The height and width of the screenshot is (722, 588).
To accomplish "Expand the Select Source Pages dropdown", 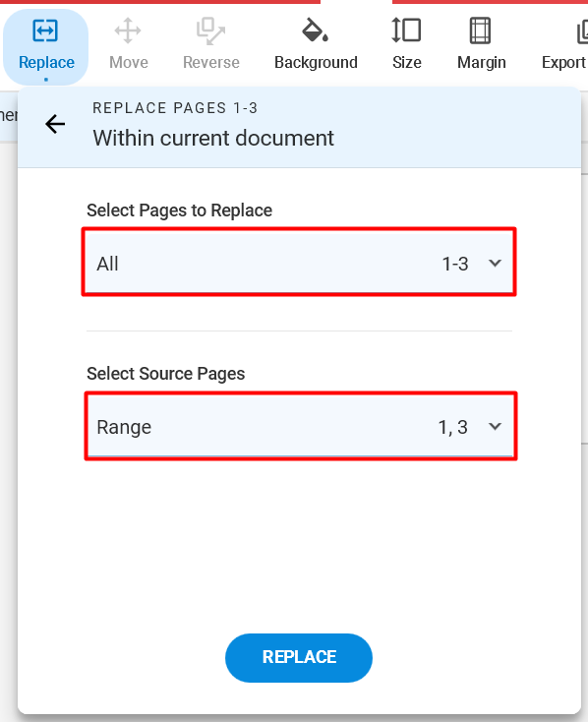I will 300,426.
